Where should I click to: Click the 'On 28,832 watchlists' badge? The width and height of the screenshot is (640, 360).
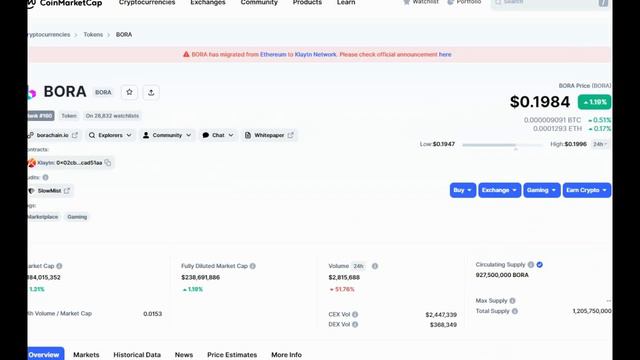(x=112, y=116)
